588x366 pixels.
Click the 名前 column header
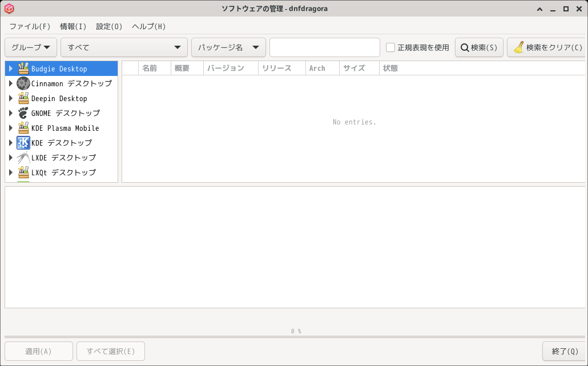pos(155,69)
